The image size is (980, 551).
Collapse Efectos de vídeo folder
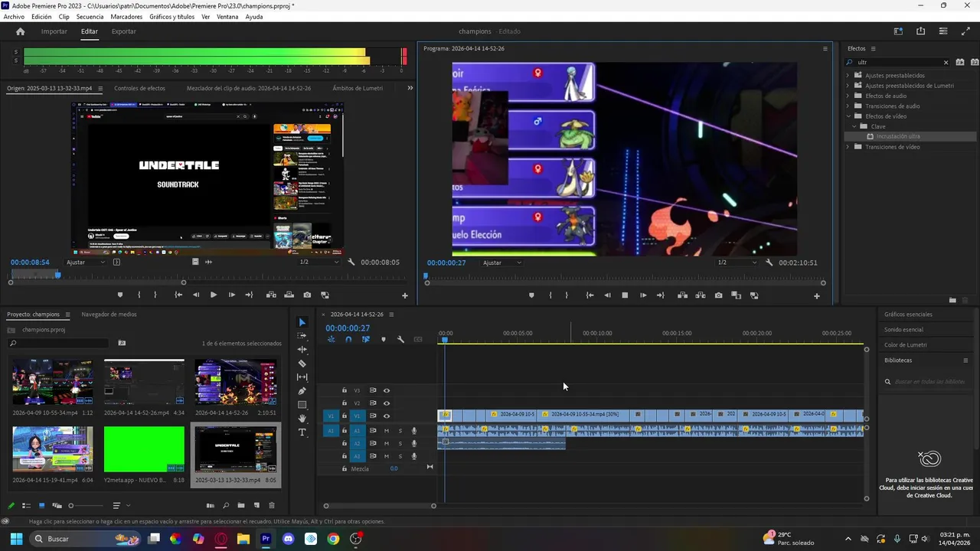(x=848, y=116)
